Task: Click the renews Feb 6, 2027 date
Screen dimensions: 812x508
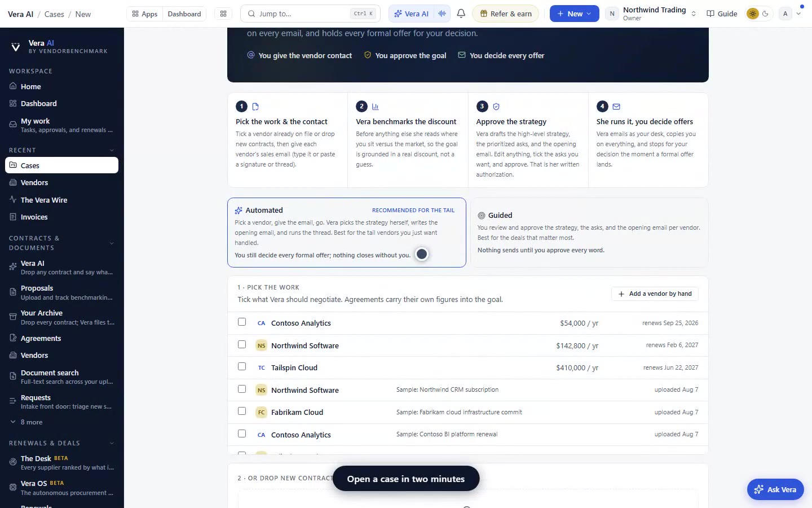Action: 672,345
